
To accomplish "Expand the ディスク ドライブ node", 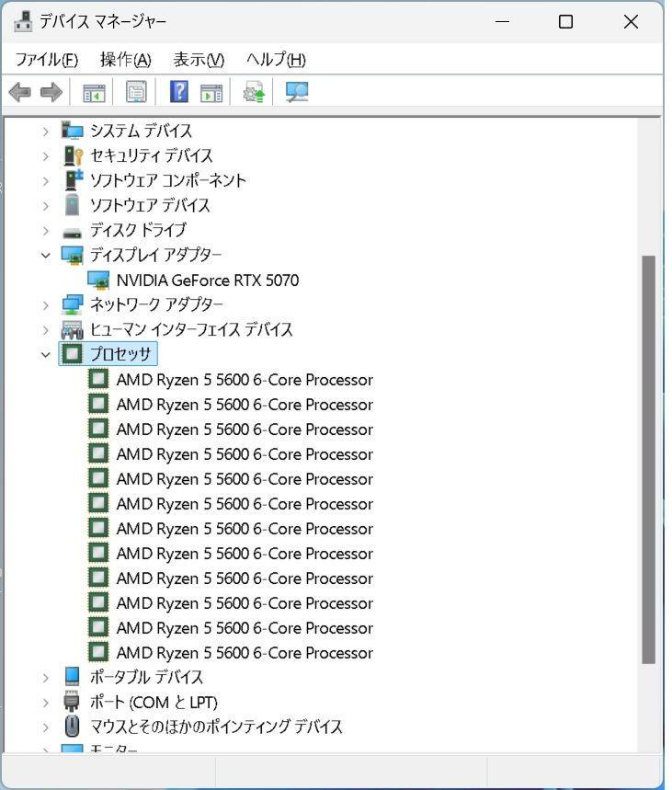I will (x=46, y=231).
